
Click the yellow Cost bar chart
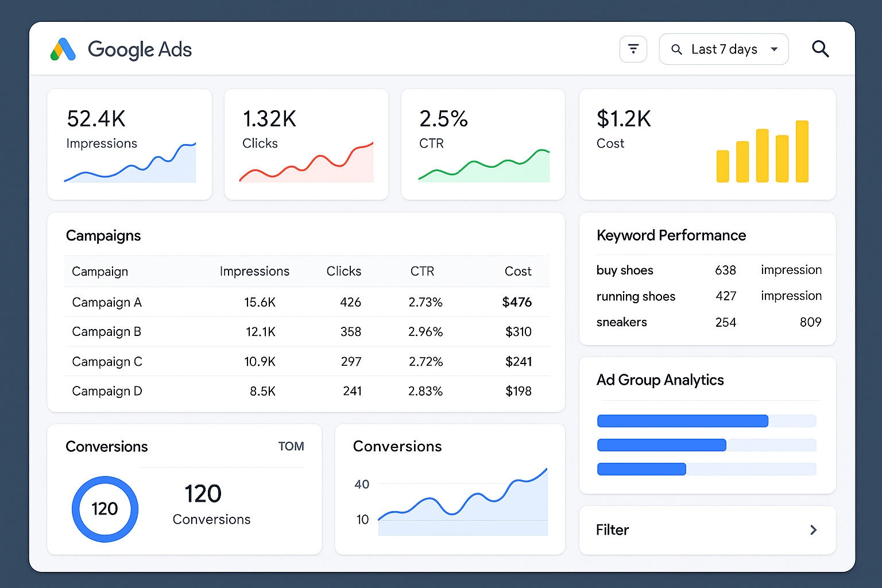[x=762, y=152]
